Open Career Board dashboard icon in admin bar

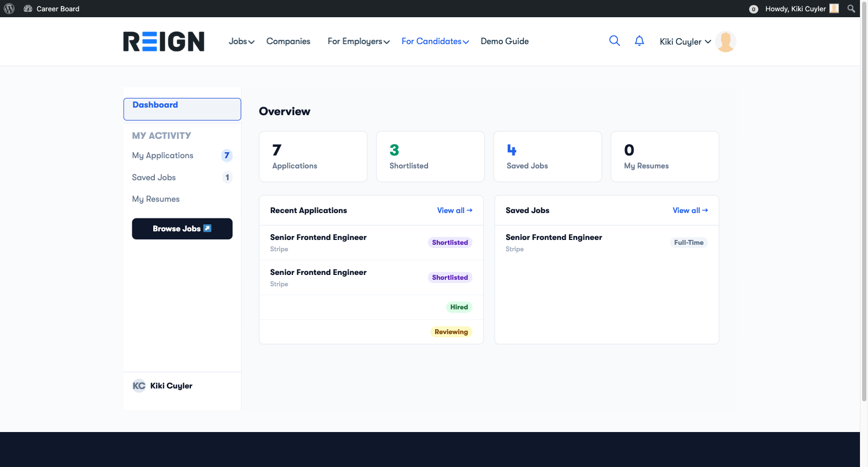[28, 9]
